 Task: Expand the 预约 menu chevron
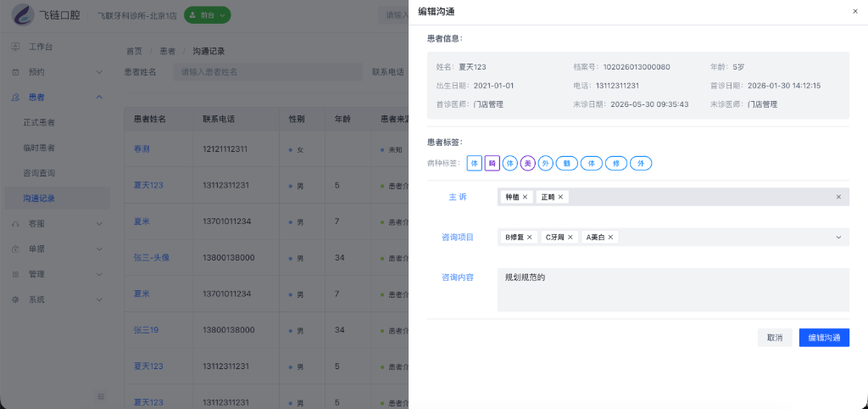pyautogui.click(x=100, y=72)
